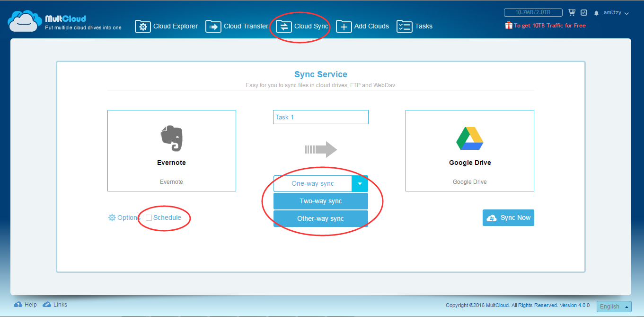The height and width of the screenshot is (317, 644).
Task: Click the Options gear icon
Action: [x=112, y=217]
